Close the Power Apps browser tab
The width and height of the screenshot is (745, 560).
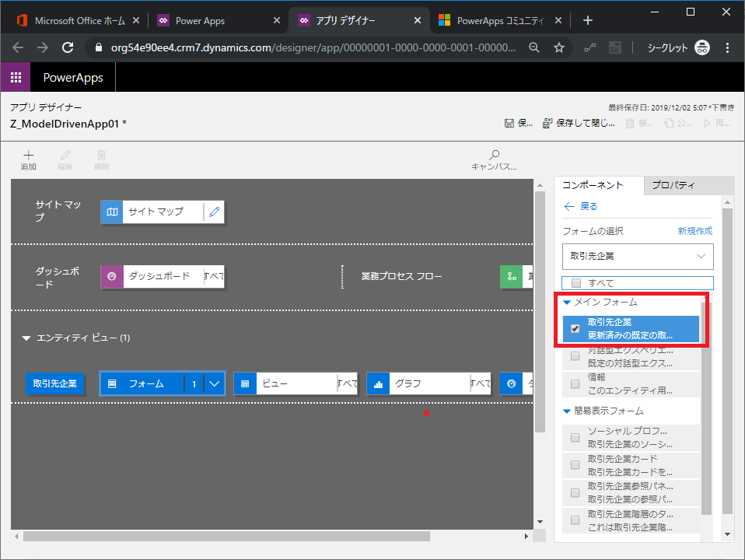pyautogui.click(x=277, y=20)
